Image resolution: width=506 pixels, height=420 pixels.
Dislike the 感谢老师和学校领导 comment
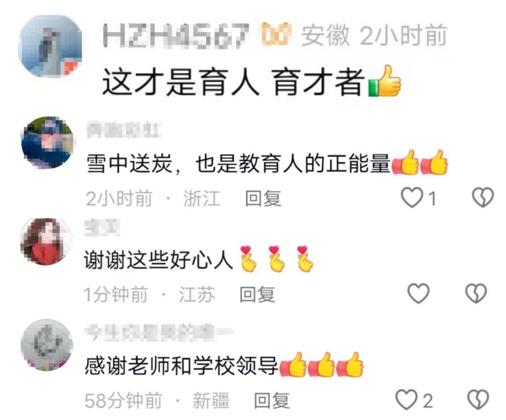point(478,399)
